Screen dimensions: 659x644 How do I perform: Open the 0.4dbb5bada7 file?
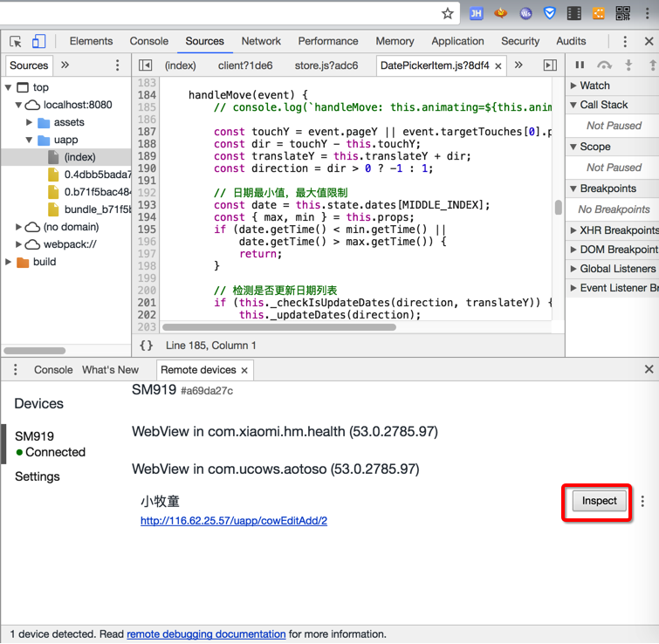coord(90,175)
